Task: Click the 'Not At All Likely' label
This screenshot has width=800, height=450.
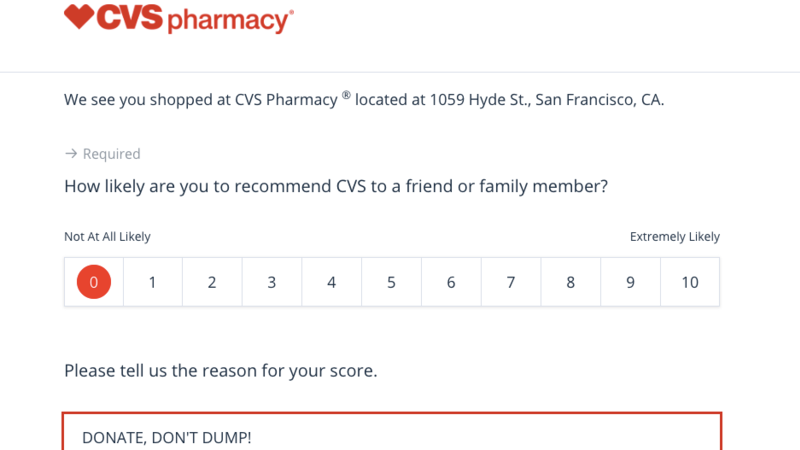Action: [x=107, y=237]
